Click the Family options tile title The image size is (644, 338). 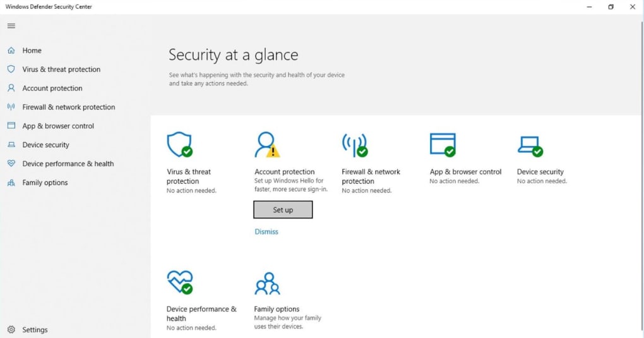coord(277,309)
